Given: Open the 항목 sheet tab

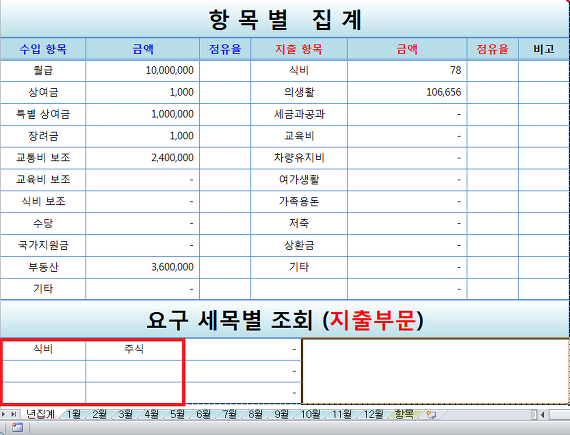Looking at the screenshot, I should (404, 414).
